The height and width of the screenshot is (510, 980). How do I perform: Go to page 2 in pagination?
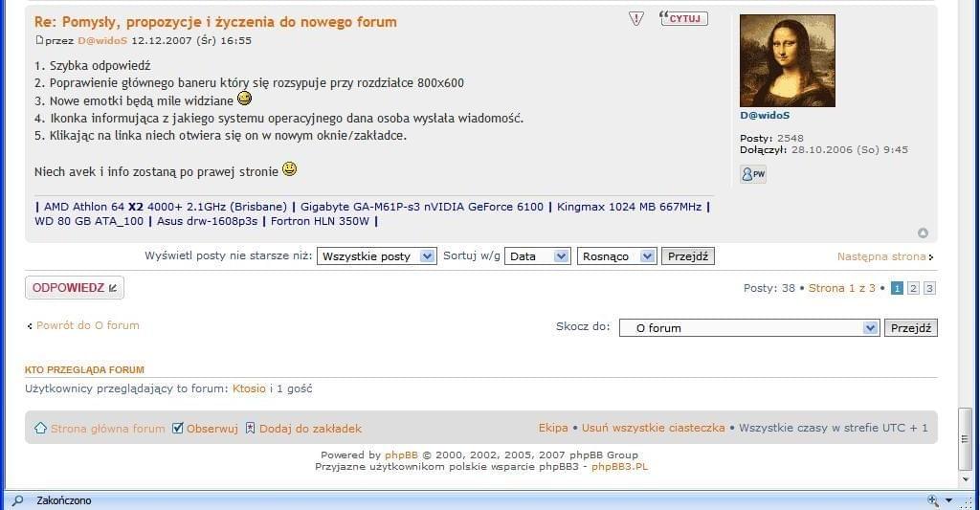[x=913, y=288]
